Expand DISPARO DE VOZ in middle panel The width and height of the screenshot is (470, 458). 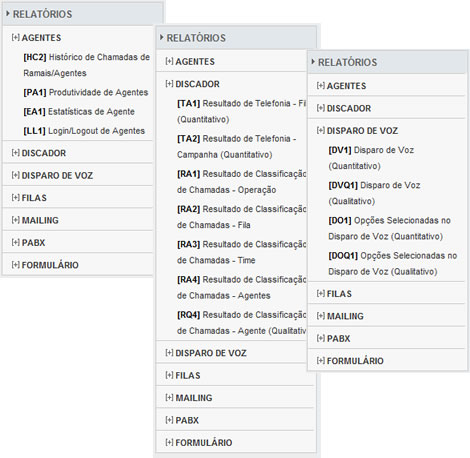206,353
